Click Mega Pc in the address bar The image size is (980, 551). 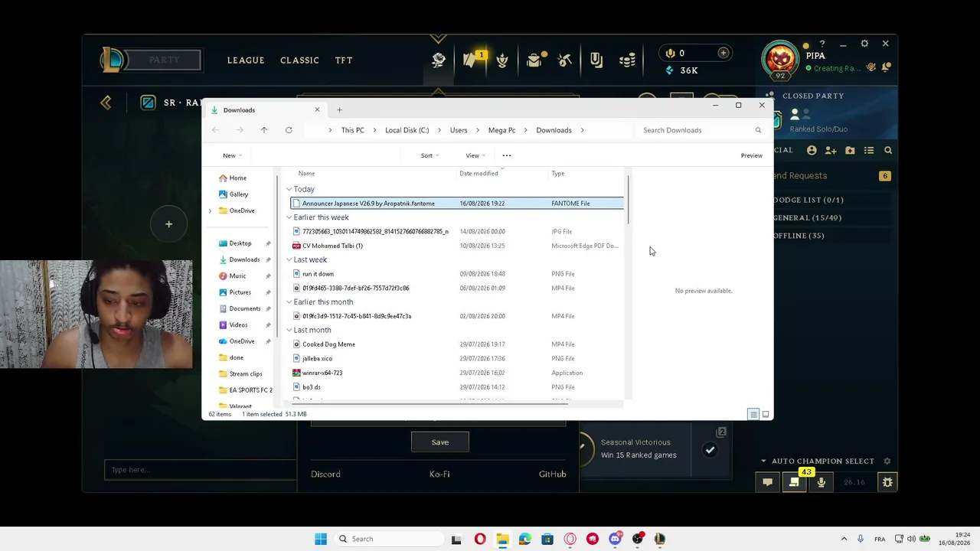[x=501, y=130]
